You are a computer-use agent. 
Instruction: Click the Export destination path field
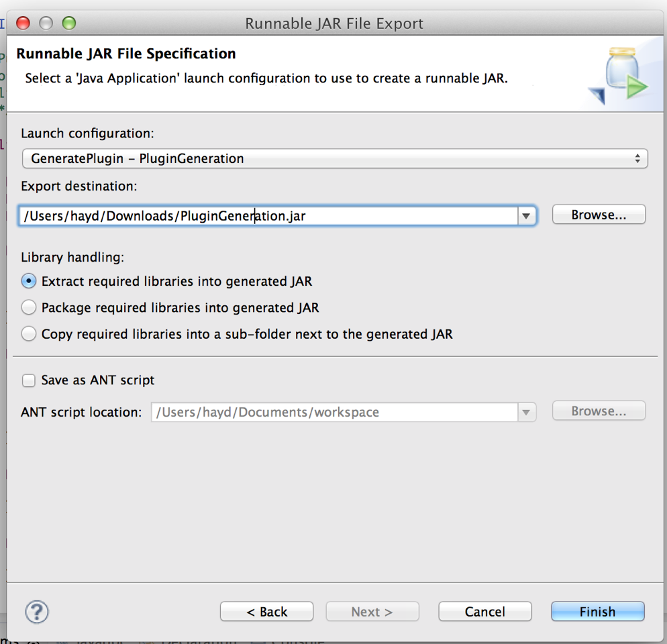[x=268, y=216]
